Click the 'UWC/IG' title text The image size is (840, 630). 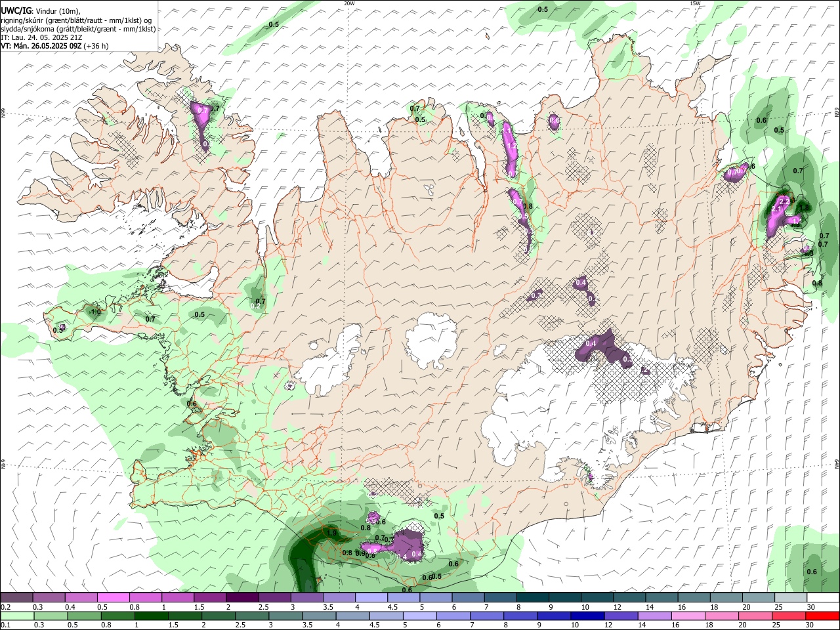click(16, 11)
